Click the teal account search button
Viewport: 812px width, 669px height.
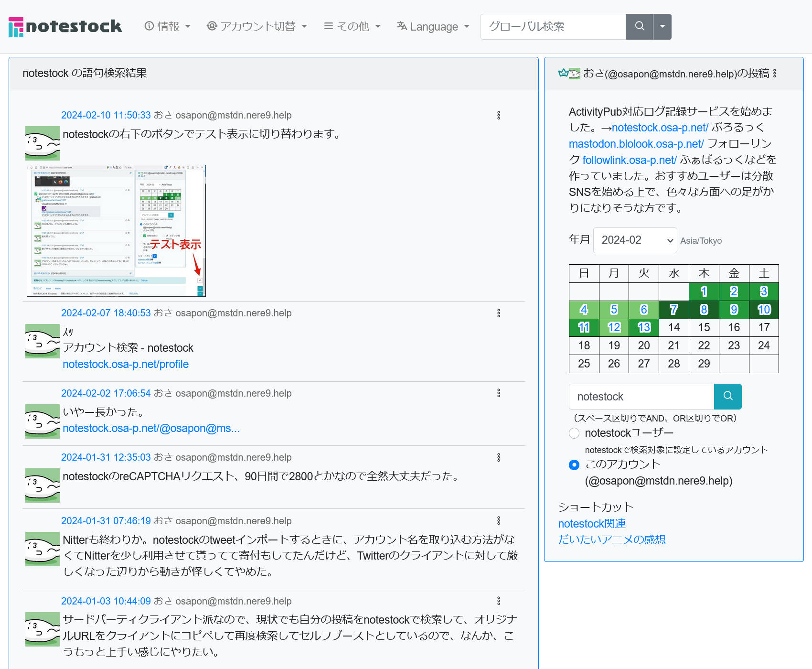tap(728, 397)
